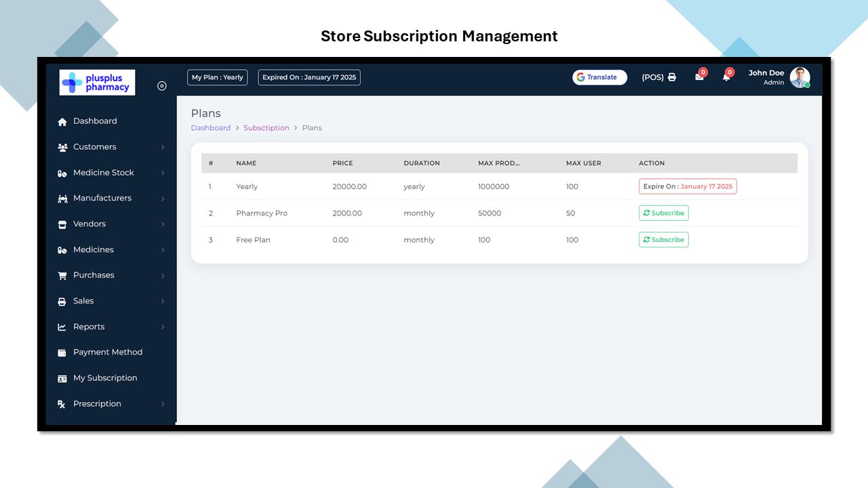Screen dimensions: 868x488
Task: Click the Google Translate button
Action: pos(599,77)
